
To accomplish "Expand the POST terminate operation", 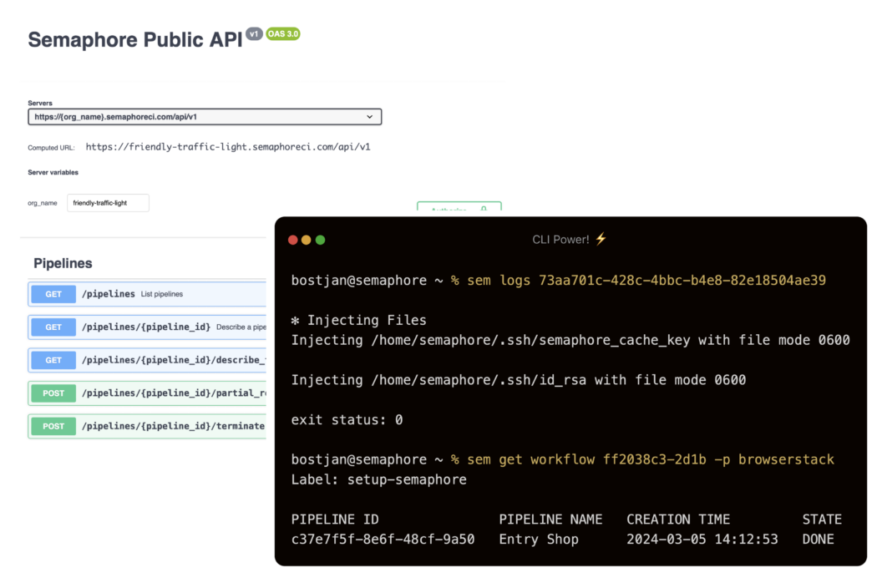I will pyautogui.click(x=167, y=426).
